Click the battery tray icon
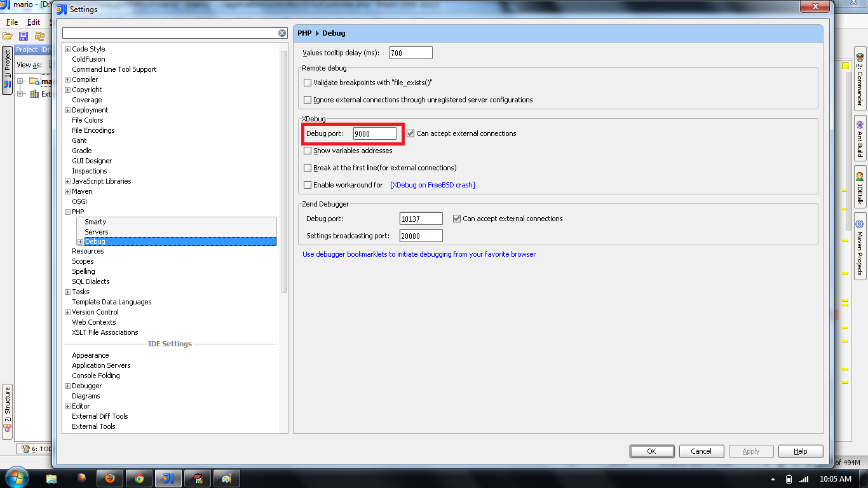 point(789,479)
